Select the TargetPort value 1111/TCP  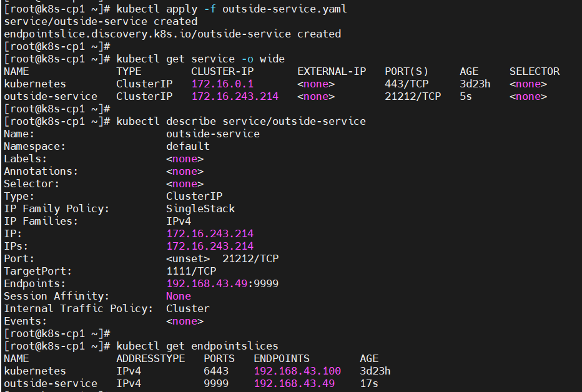coord(191,271)
